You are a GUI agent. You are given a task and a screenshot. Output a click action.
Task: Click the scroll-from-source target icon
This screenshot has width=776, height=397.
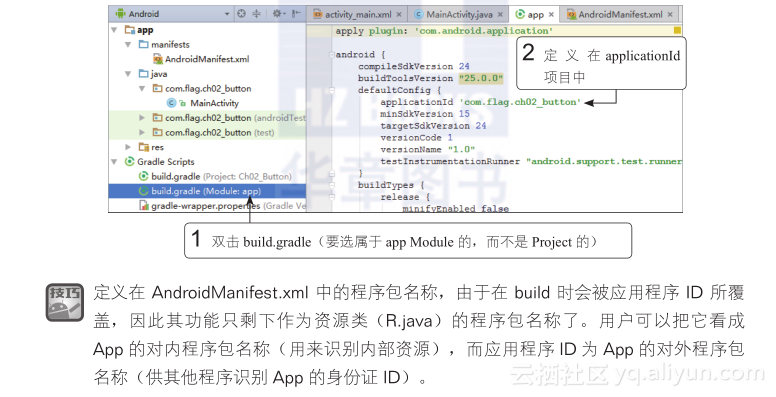pyautogui.click(x=241, y=14)
